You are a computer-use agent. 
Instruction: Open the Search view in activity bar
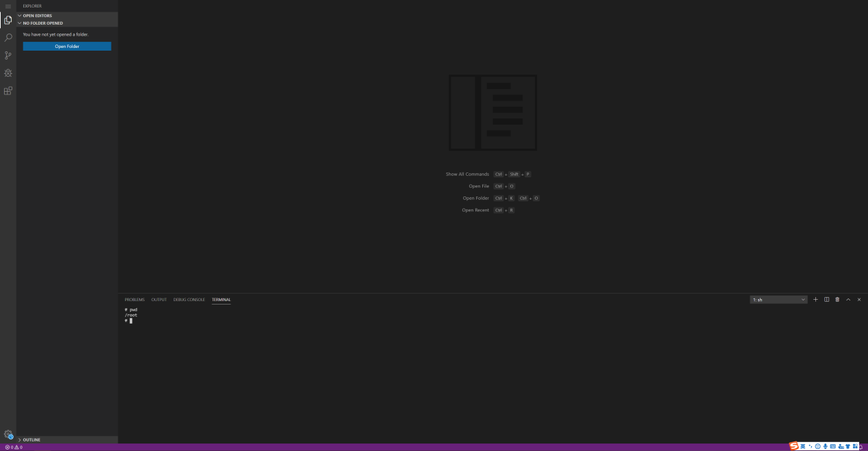click(x=8, y=38)
